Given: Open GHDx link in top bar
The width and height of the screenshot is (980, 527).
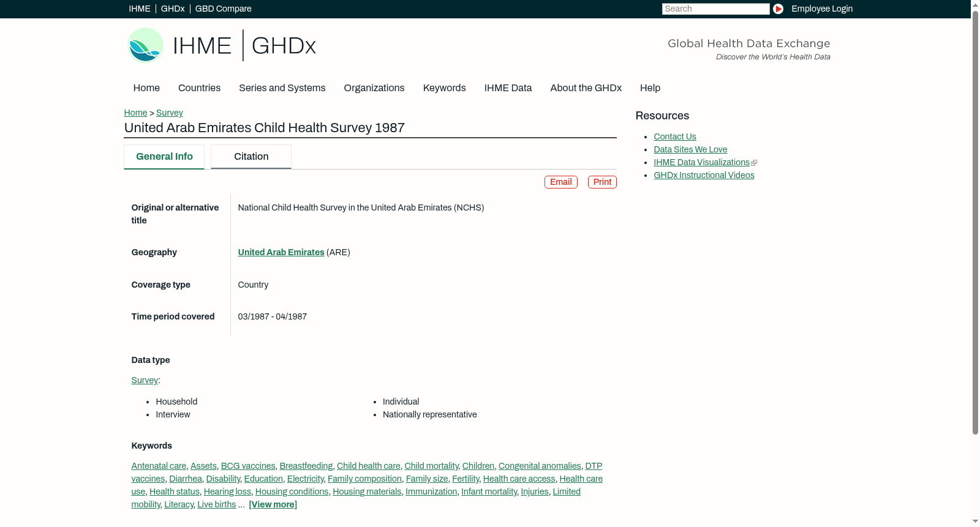Looking at the screenshot, I should (173, 9).
